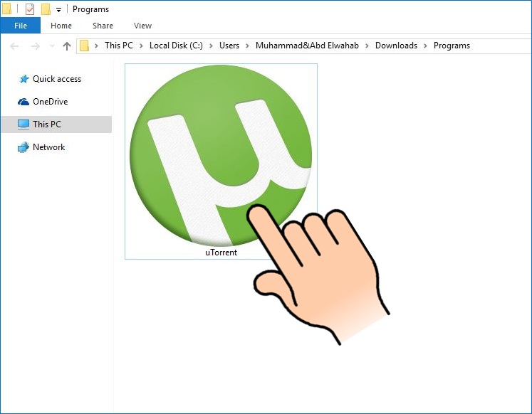Open Customize Quick Access Toolbar dropdown
This screenshot has height=414, width=532.
pos(58,10)
